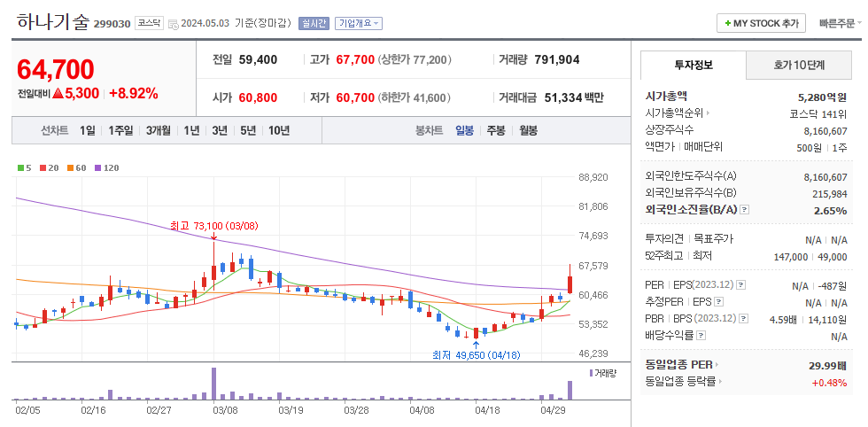This screenshot has width=868, height=427.
Task: Select the 일봉 daily candle chart
Action: pos(464,131)
